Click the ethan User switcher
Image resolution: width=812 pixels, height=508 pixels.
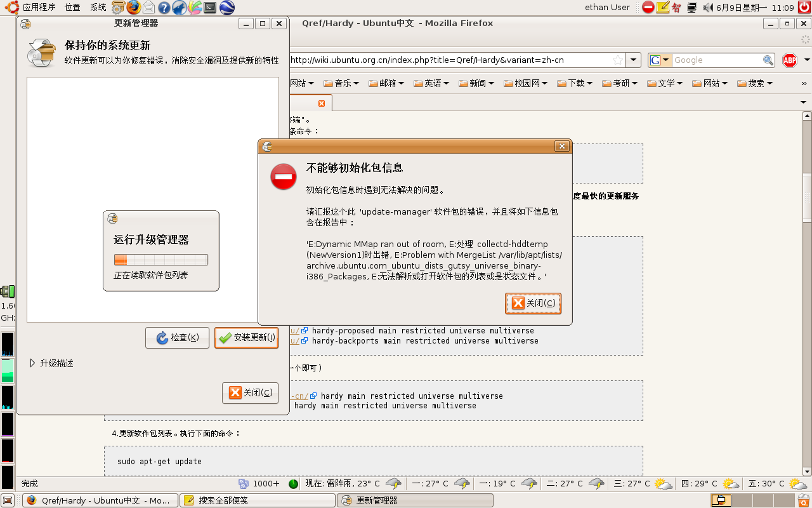[607, 8]
